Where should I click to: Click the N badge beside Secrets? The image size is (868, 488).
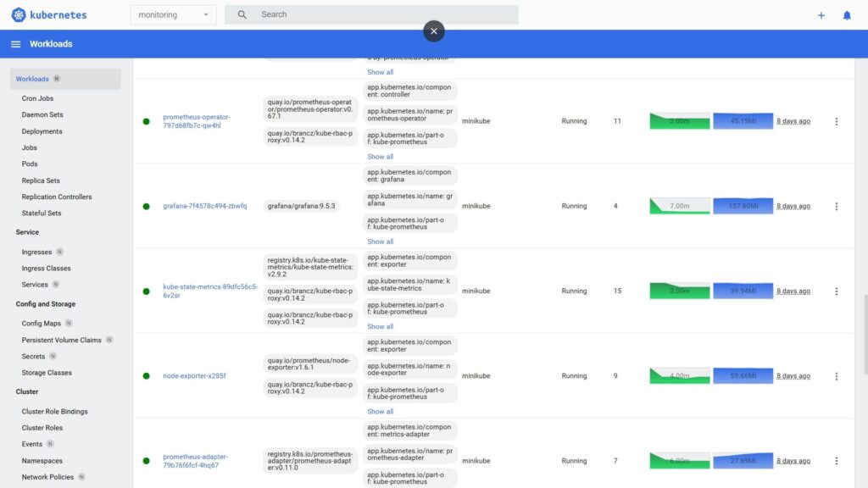click(53, 357)
